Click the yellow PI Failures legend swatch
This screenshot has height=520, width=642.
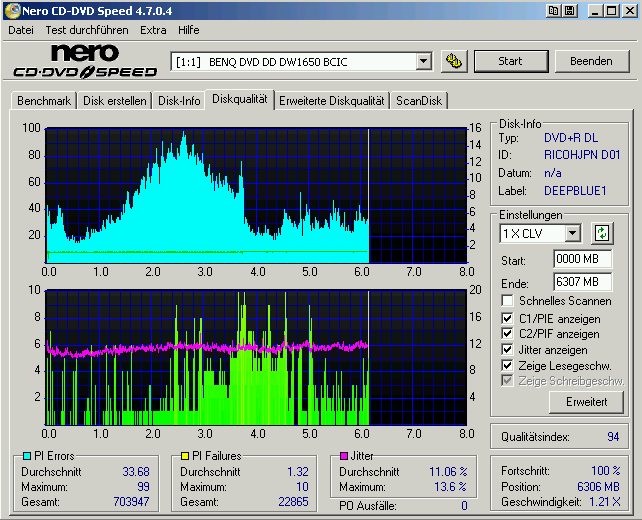point(185,456)
